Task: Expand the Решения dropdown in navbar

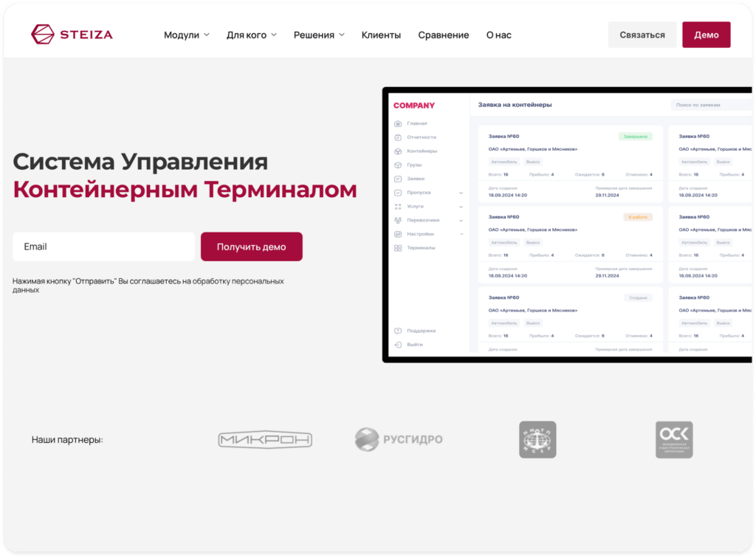Action: (x=319, y=35)
